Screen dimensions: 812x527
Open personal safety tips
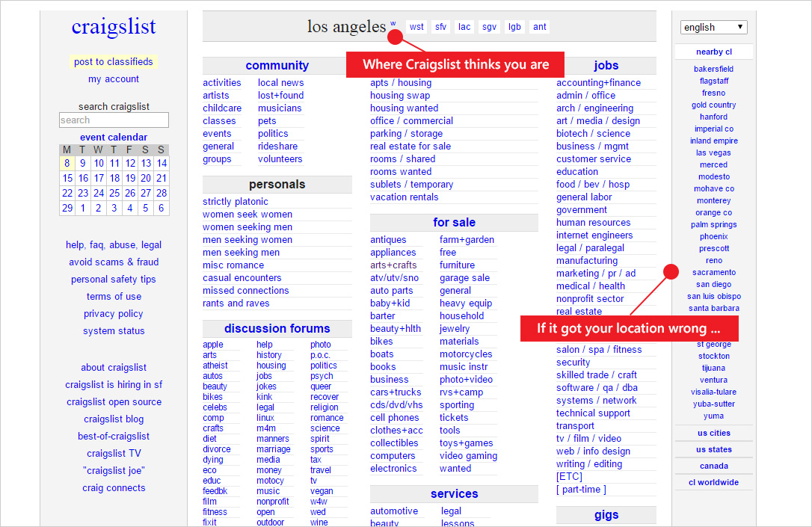114,280
